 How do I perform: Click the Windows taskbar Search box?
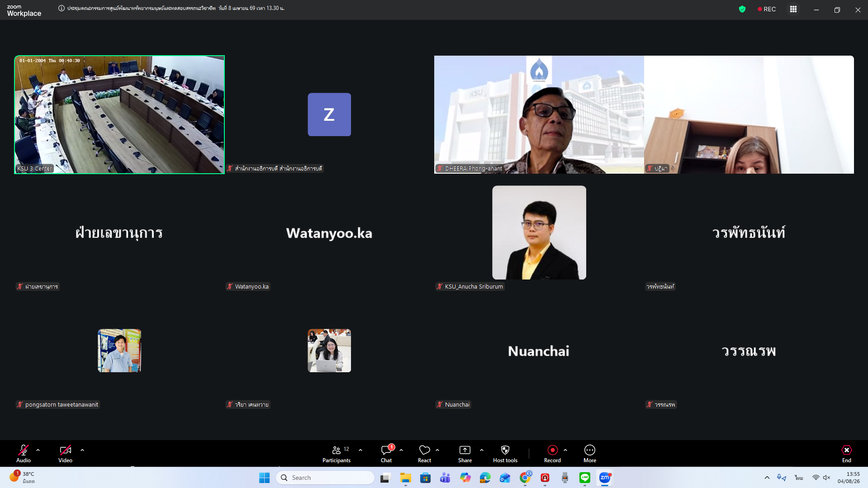click(x=326, y=478)
